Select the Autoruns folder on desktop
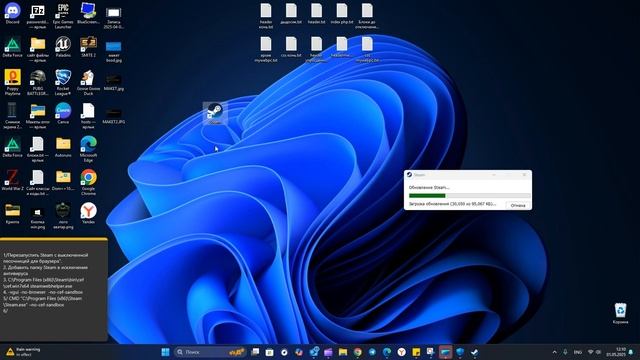The image size is (640, 360). click(x=63, y=147)
